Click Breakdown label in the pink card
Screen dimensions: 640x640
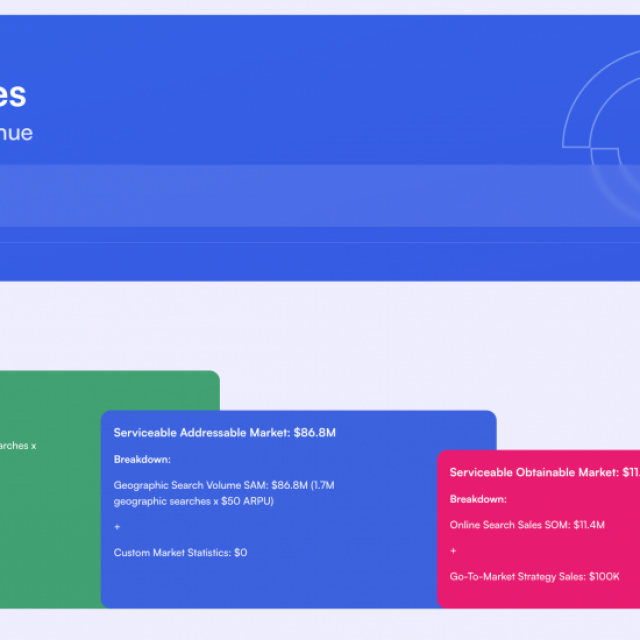click(x=478, y=499)
